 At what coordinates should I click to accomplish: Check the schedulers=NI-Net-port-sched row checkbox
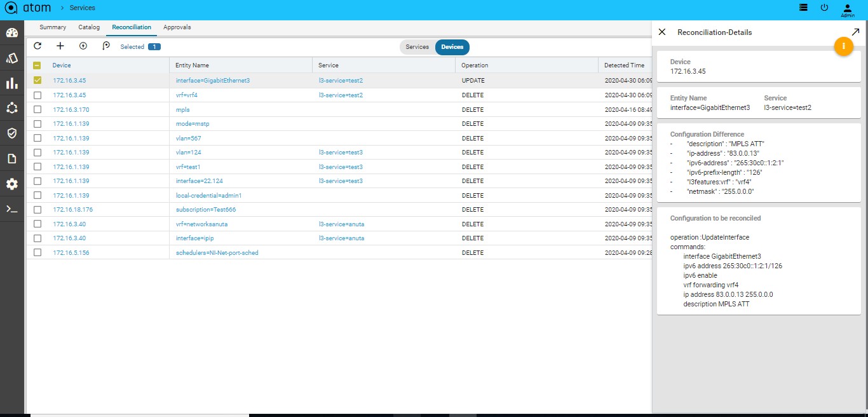37,252
